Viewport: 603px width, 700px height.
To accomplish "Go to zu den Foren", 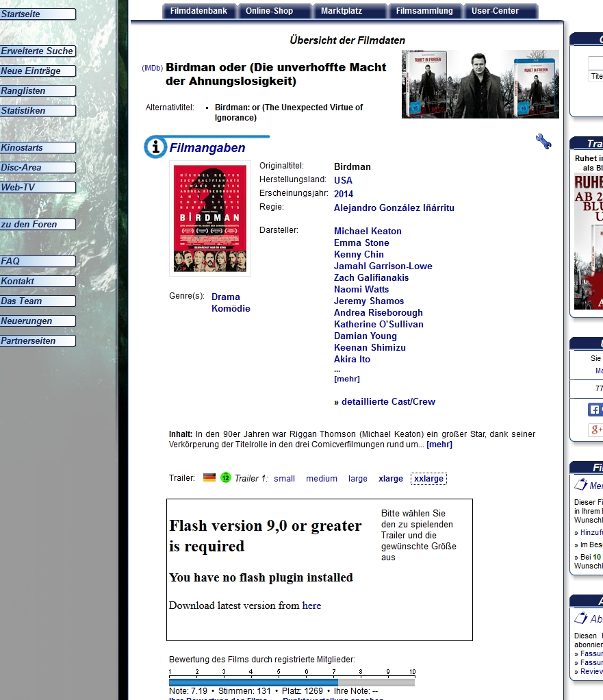I will tap(38, 225).
